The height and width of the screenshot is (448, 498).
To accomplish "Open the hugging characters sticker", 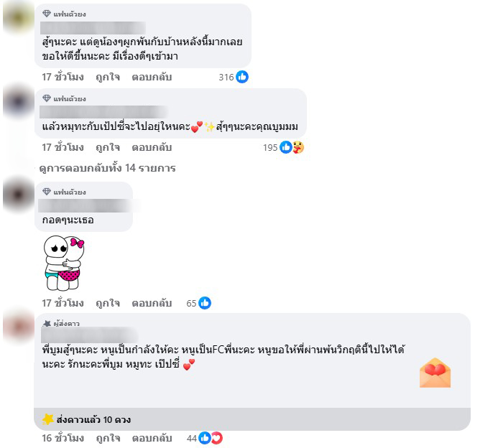I will 63,263.
